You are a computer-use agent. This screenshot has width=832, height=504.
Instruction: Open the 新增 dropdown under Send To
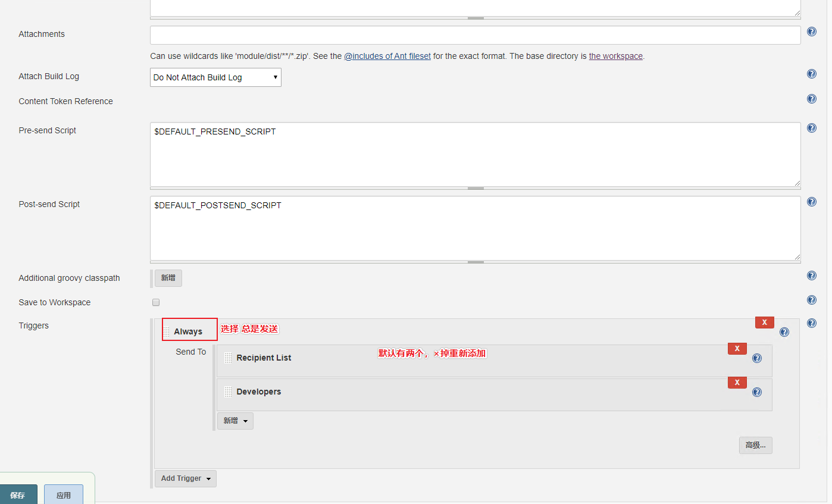(x=235, y=421)
